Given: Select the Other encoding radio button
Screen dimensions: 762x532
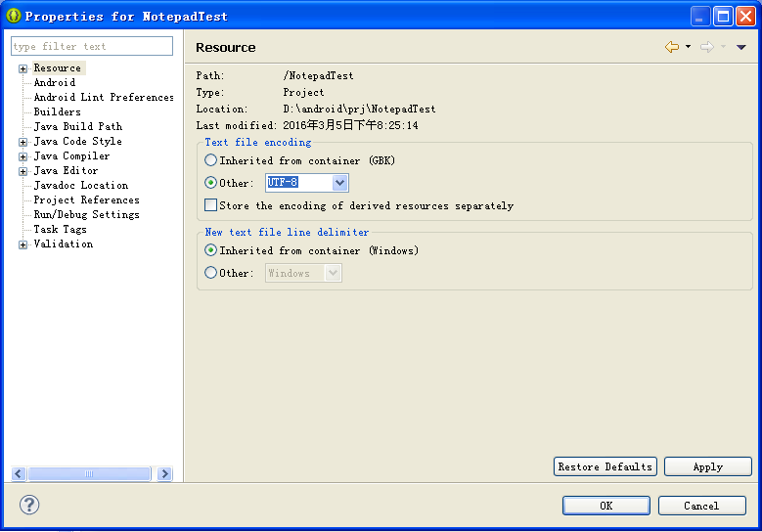Looking at the screenshot, I should (x=210, y=183).
